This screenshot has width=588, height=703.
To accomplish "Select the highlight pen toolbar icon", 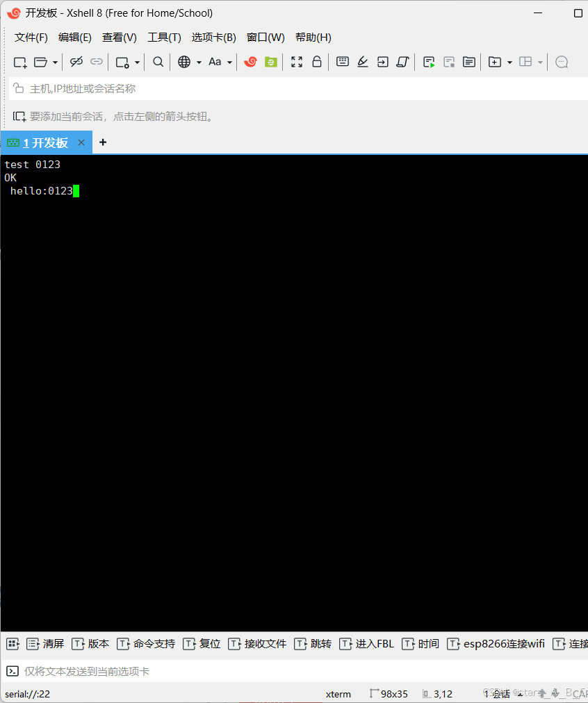I will (x=362, y=62).
